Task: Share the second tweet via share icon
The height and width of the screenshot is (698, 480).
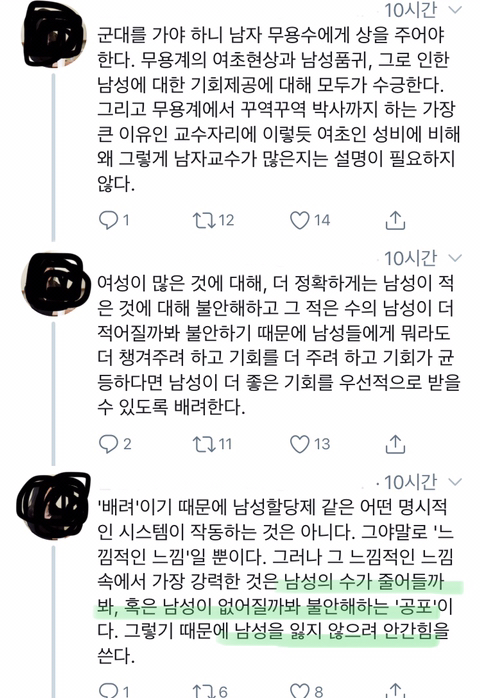Action: 395,444
